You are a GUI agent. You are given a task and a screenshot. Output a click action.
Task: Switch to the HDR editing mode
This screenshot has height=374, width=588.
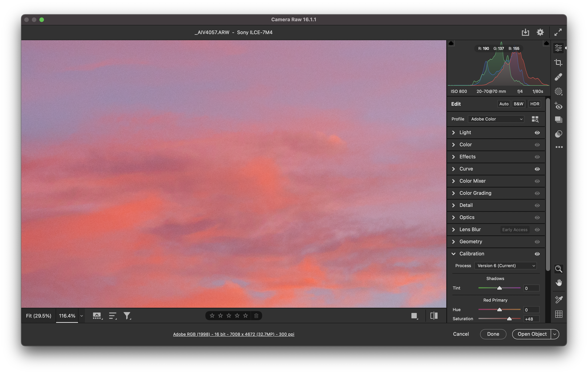point(535,104)
